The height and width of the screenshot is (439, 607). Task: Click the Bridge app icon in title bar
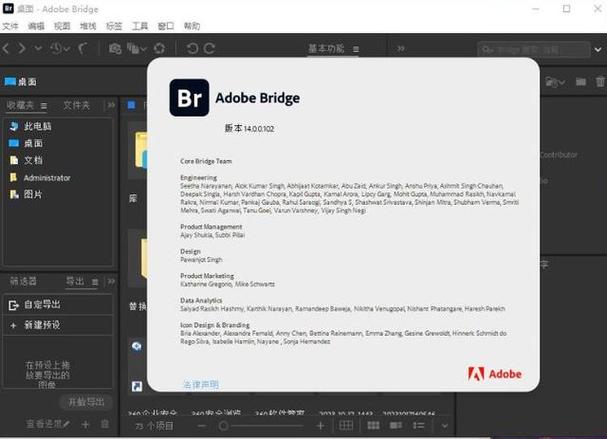[x=8, y=9]
